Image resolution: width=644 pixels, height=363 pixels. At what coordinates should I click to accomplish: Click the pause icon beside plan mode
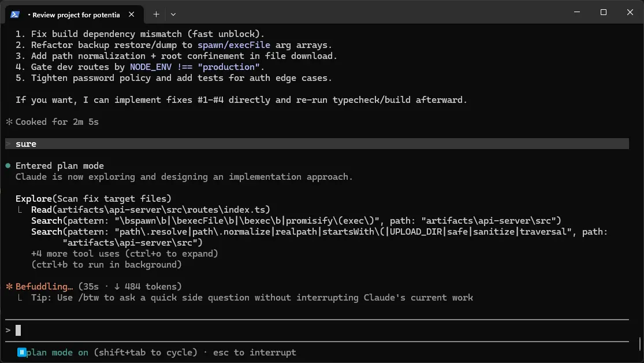pyautogui.click(x=21, y=353)
